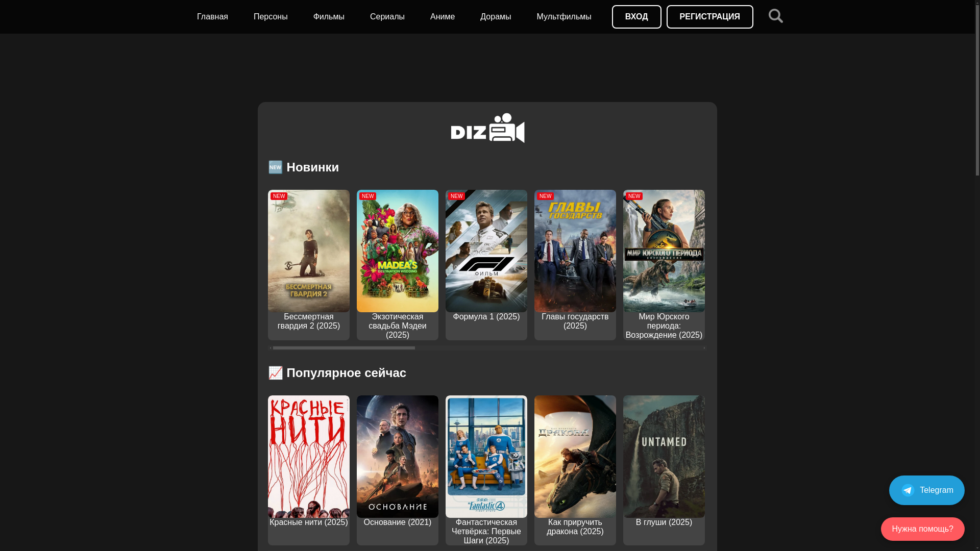Open the Основание series poster

[398, 457]
